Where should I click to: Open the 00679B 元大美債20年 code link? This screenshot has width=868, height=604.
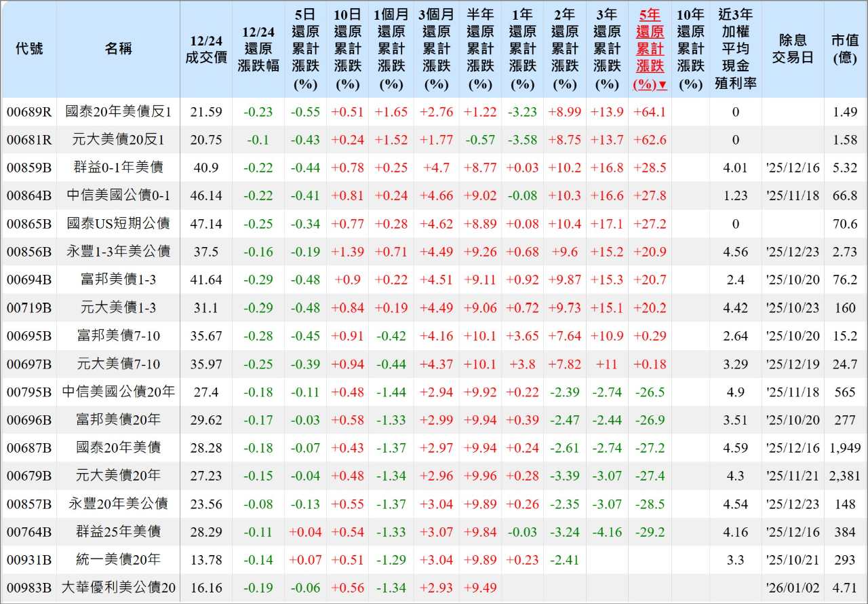[x=29, y=476]
